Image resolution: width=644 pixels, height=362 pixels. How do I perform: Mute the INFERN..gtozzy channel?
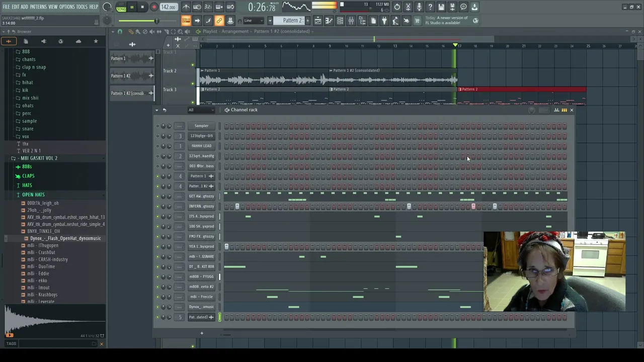pyautogui.click(x=157, y=206)
